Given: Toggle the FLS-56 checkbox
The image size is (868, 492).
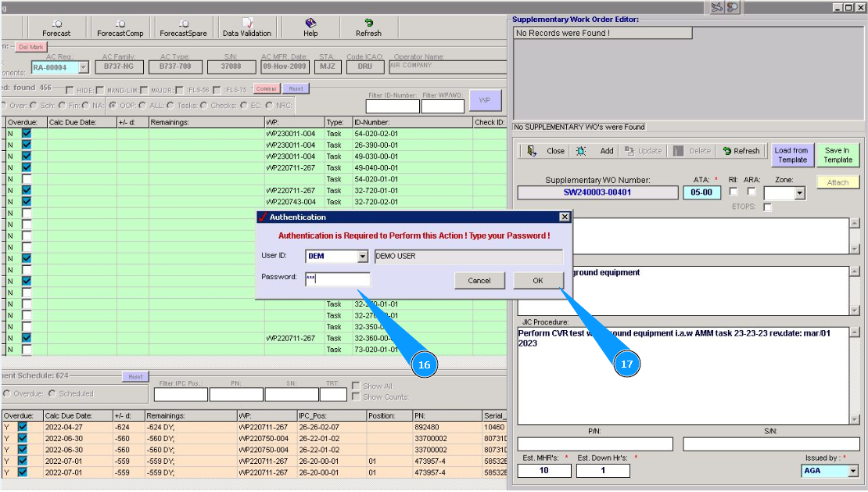Looking at the screenshot, I should tap(179, 90).
